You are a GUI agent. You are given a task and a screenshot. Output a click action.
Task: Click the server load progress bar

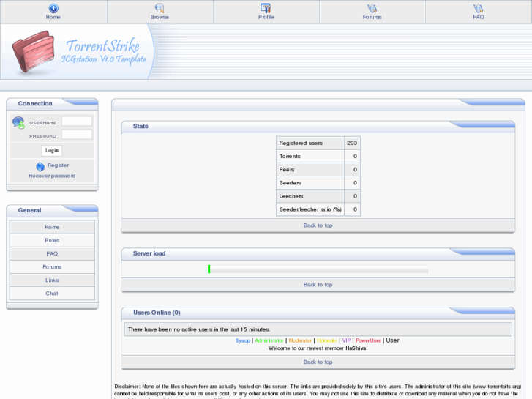tap(318, 269)
